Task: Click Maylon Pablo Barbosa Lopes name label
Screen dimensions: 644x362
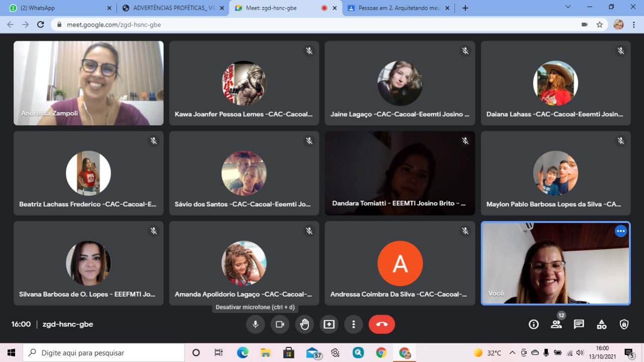Action: point(554,204)
